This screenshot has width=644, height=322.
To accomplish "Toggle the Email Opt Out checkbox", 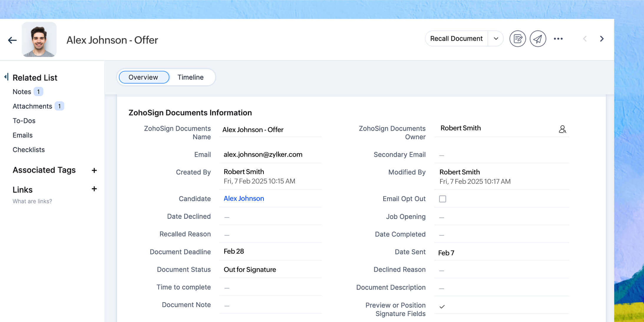I will tap(442, 199).
